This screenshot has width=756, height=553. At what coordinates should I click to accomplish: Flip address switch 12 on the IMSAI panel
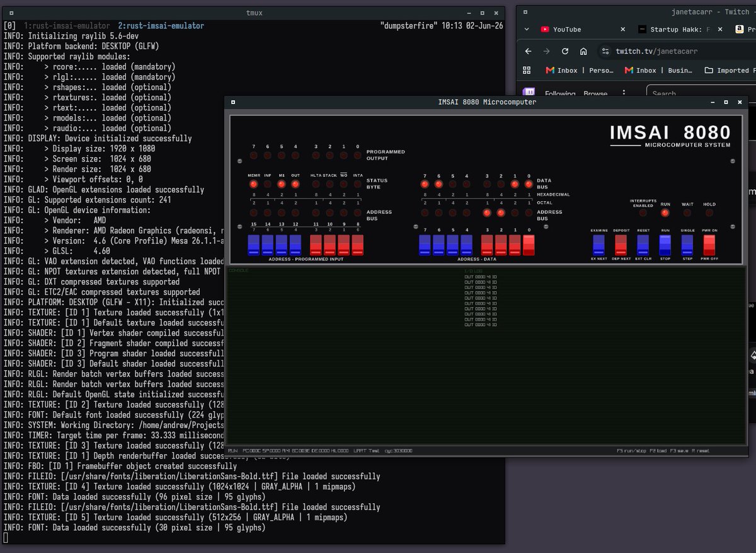(x=295, y=245)
